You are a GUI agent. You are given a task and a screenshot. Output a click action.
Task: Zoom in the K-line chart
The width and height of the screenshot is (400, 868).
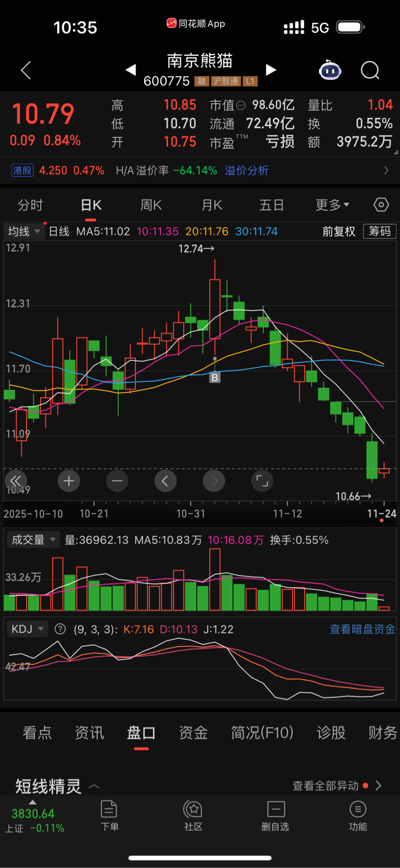click(69, 481)
